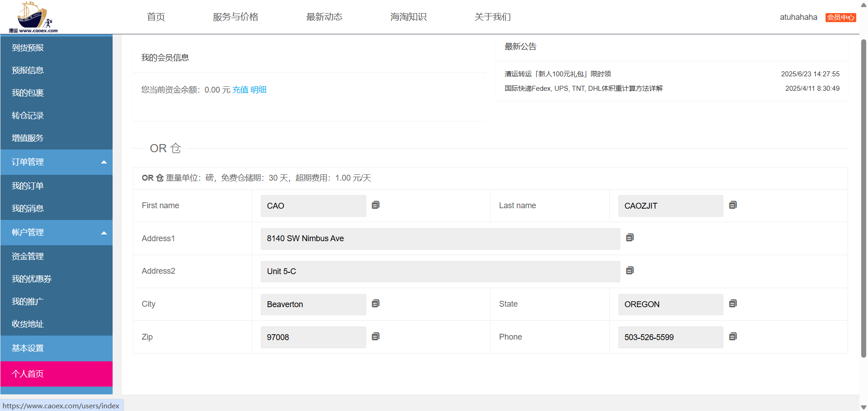868x411 pixels.
Task: Open the 服务与价格 navigation menu
Action: click(x=236, y=17)
